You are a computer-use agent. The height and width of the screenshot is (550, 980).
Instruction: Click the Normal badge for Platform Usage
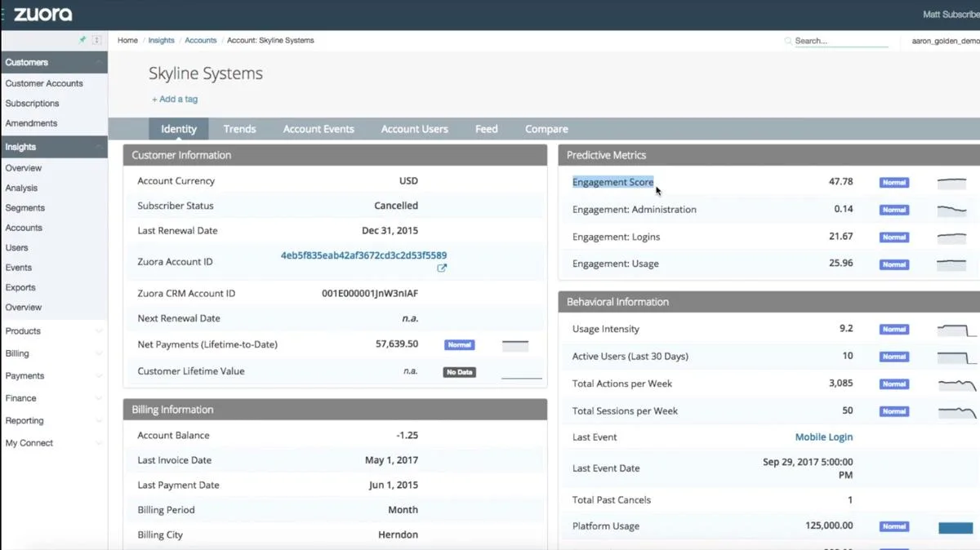pyautogui.click(x=894, y=526)
